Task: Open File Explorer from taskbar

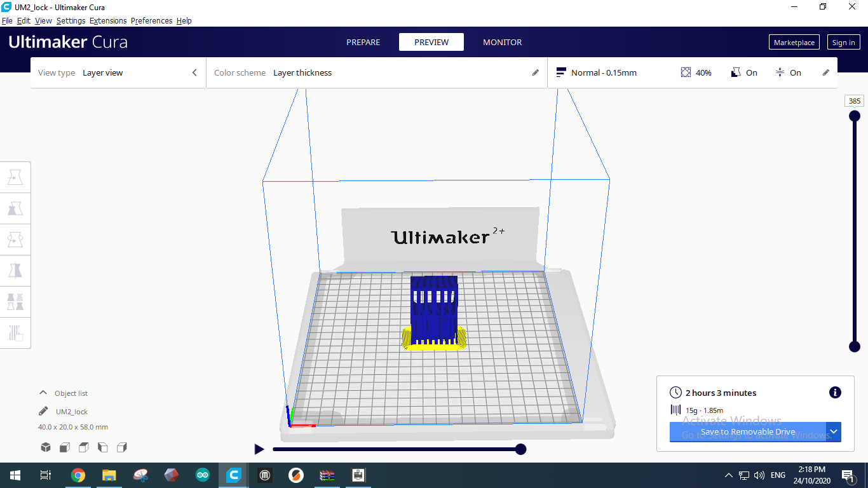Action: point(109,475)
